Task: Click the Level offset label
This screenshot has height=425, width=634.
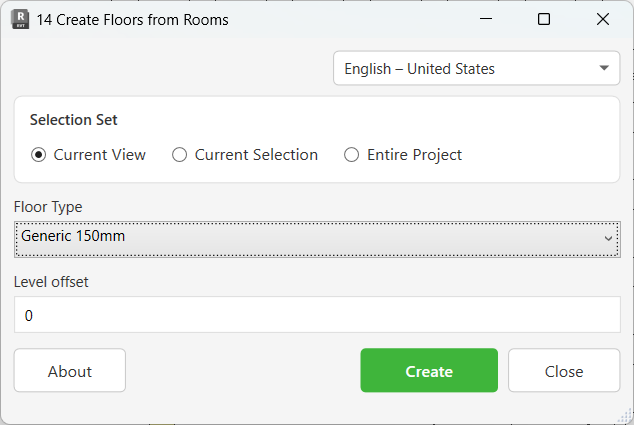Action: (x=51, y=282)
